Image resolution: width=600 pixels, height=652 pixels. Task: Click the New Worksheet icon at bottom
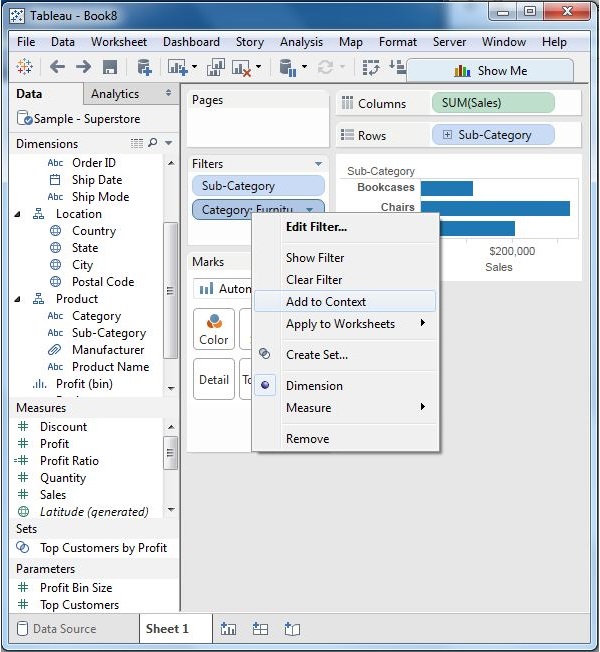coord(228,629)
